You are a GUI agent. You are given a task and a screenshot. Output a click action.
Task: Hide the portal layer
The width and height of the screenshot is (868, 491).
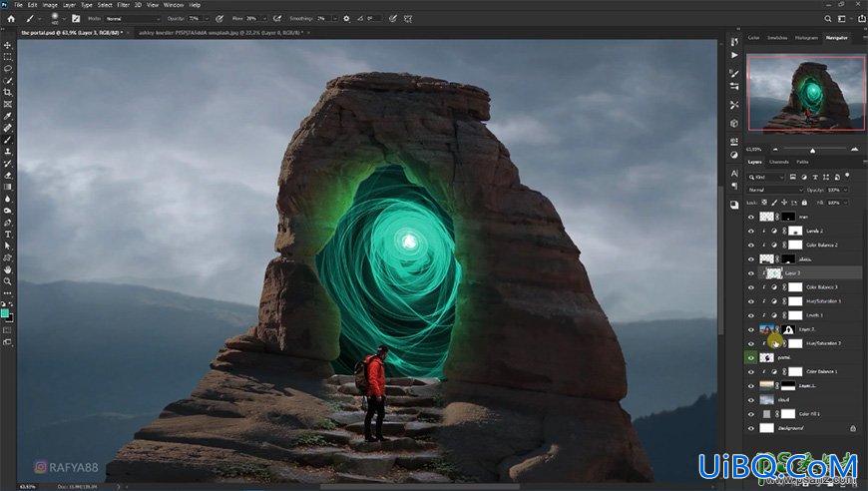[751, 357]
